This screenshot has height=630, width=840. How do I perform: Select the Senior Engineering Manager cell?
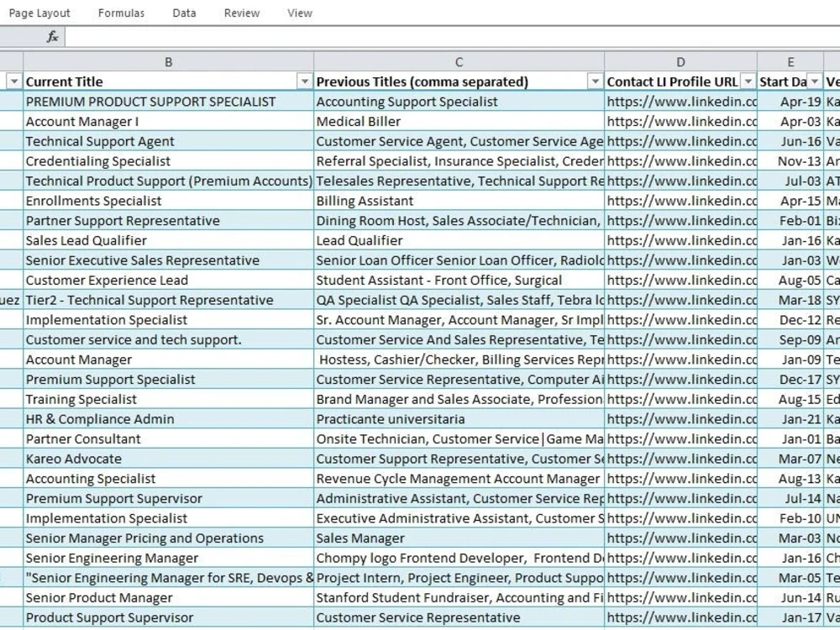[168, 558]
